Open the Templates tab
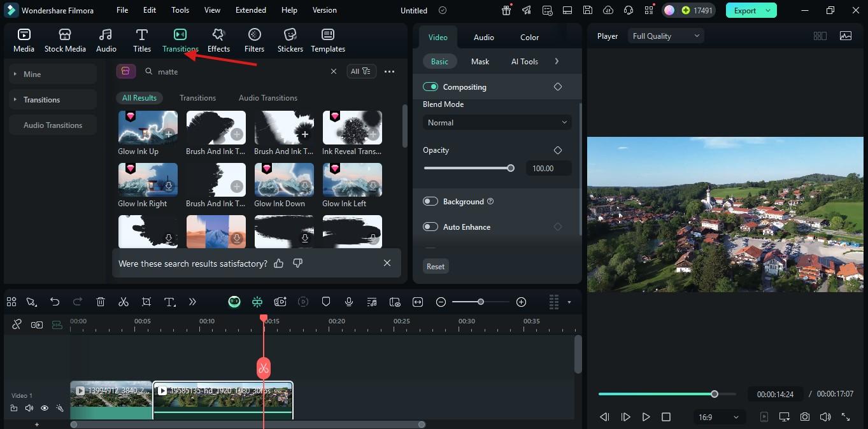 pos(328,40)
